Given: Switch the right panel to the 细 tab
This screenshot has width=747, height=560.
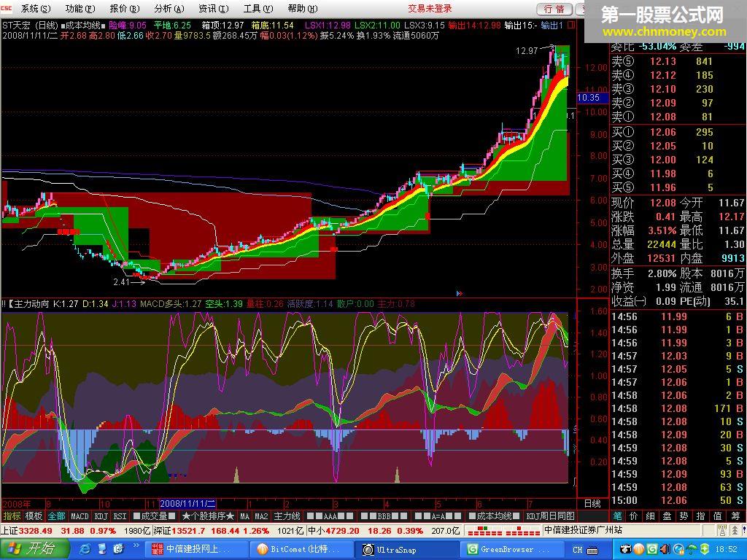Looking at the screenshot, I should coord(650,516).
